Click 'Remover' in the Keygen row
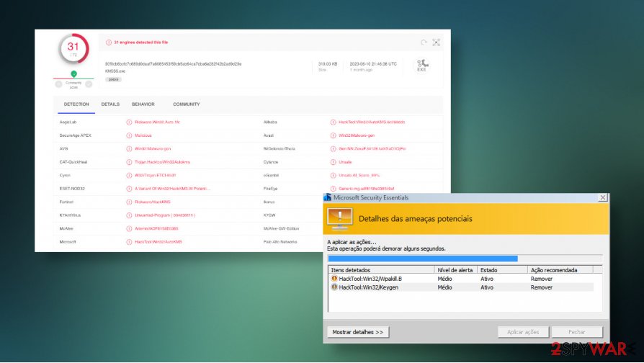Screen dimensions: 644x363 [541, 287]
